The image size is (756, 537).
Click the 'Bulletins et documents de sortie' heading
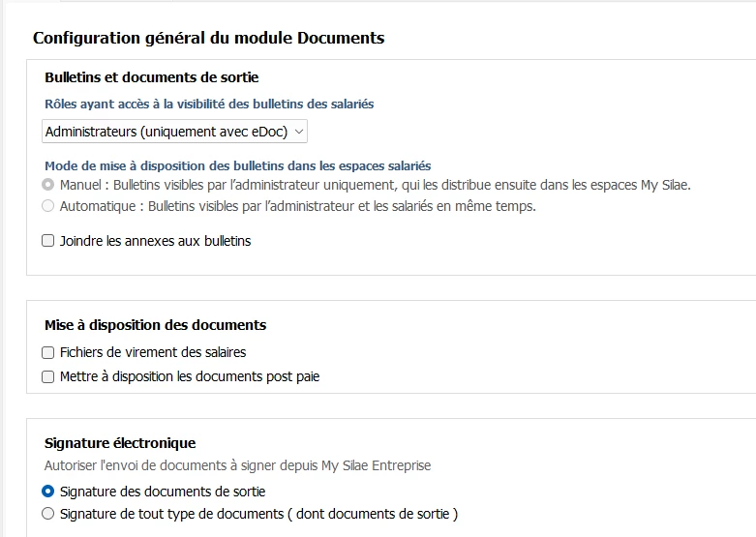pos(152,77)
